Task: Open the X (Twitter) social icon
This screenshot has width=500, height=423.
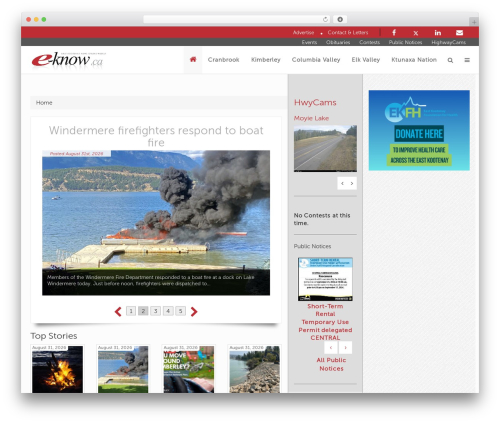Action: click(x=416, y=33)
